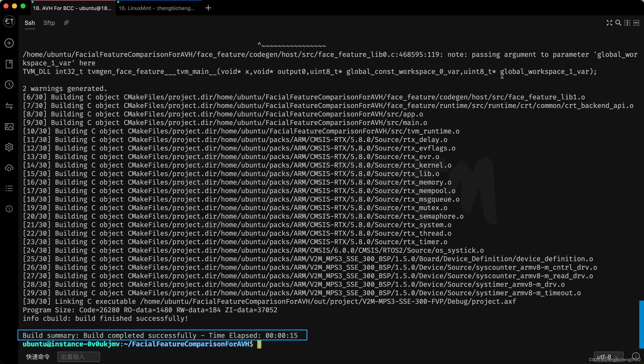Toggle fullscreen with the expand arrows icon
Viewport: 644px width, 364px height.
609,23
